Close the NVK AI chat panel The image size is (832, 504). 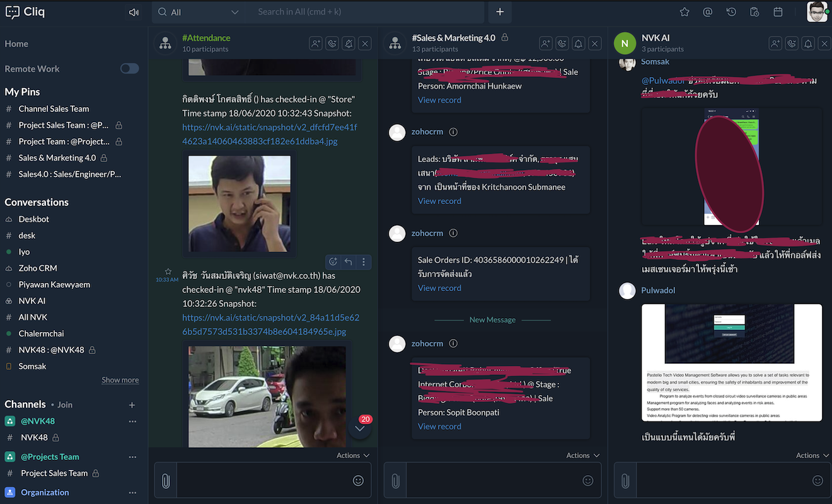coord(824,43)
